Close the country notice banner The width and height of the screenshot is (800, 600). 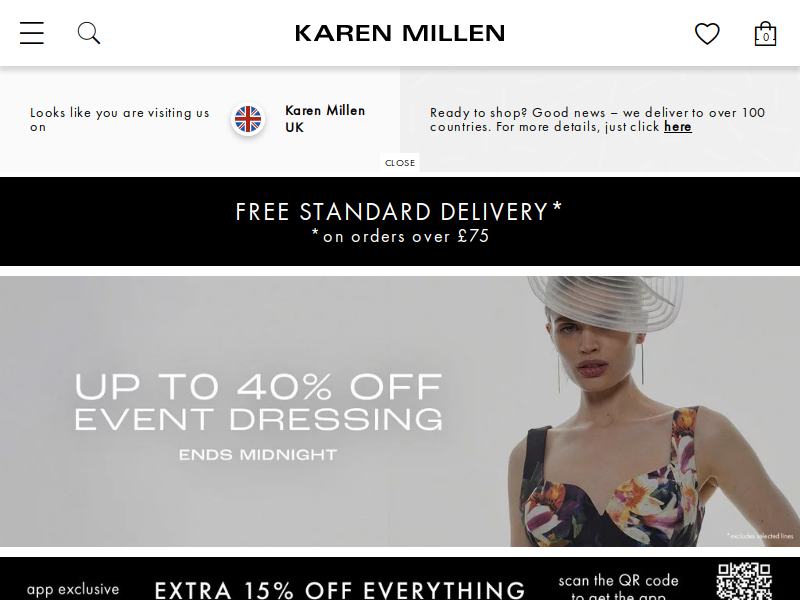400,163
